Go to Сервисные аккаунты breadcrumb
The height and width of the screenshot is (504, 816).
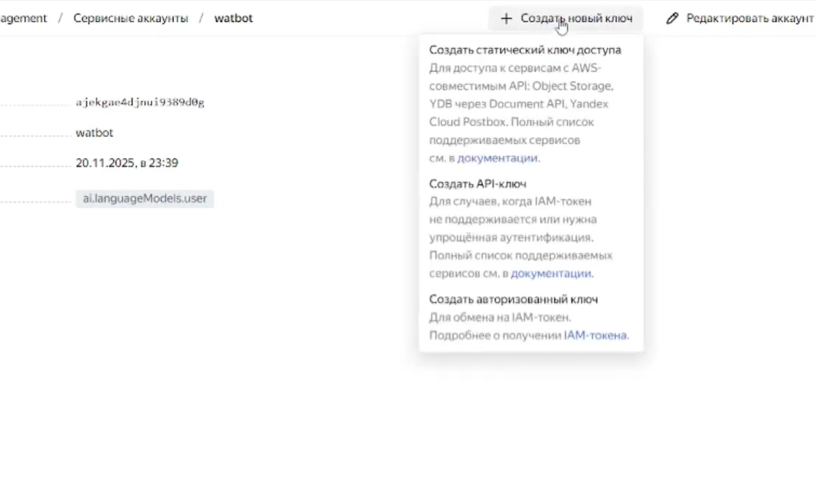130,18
